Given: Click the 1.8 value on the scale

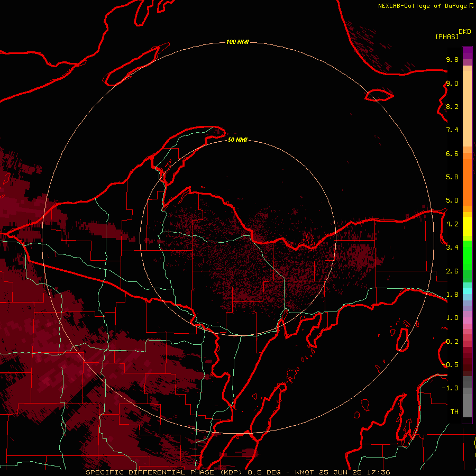Looking at the screenshot, I should [x=452, y=295].
